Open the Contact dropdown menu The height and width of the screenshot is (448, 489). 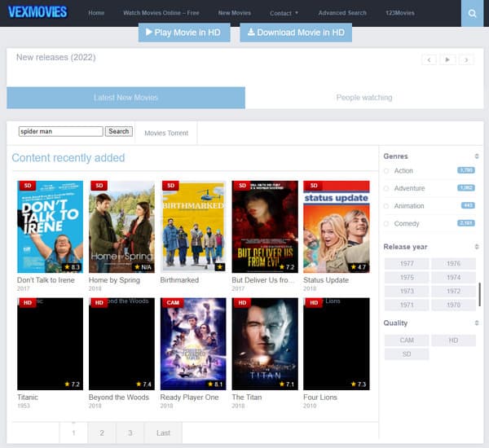pos(284,13)
